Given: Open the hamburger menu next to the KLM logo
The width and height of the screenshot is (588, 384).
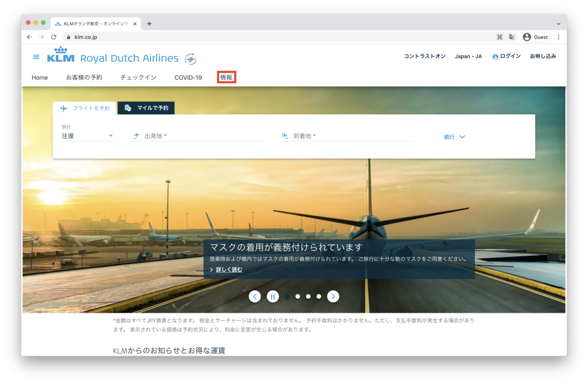Looking at the screenshot, I should point(36,57).
